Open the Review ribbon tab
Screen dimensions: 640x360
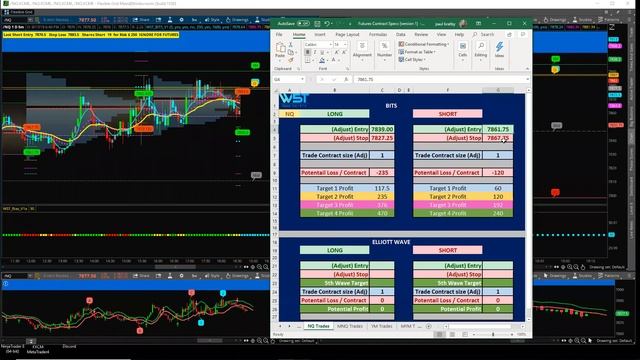pos(421,35)
